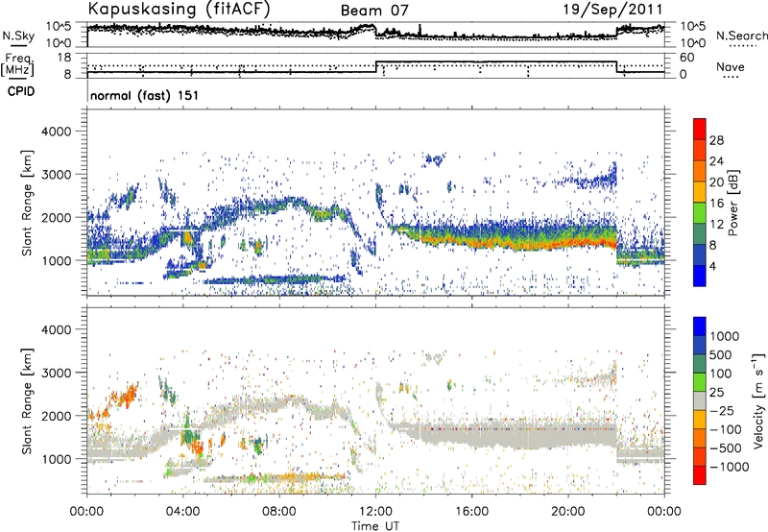Image resolution: width=768 pixels, height=532 pixels.
Task: Click the yellow segment of the Power color bar
Action: click(x=700, y=191)
